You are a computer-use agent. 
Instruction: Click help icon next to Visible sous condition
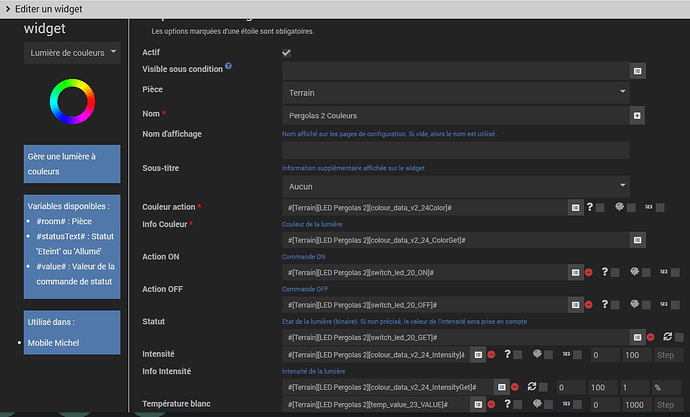[228, 66]
